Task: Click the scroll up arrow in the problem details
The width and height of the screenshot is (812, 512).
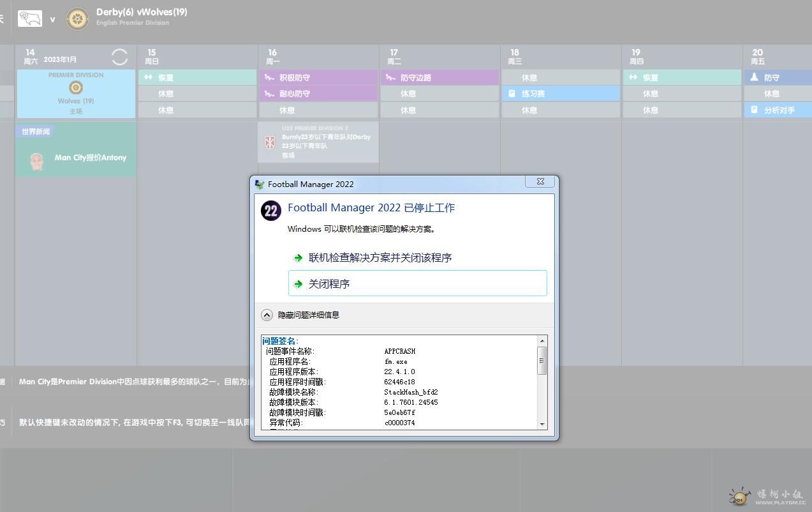Action: click(542, 340)
